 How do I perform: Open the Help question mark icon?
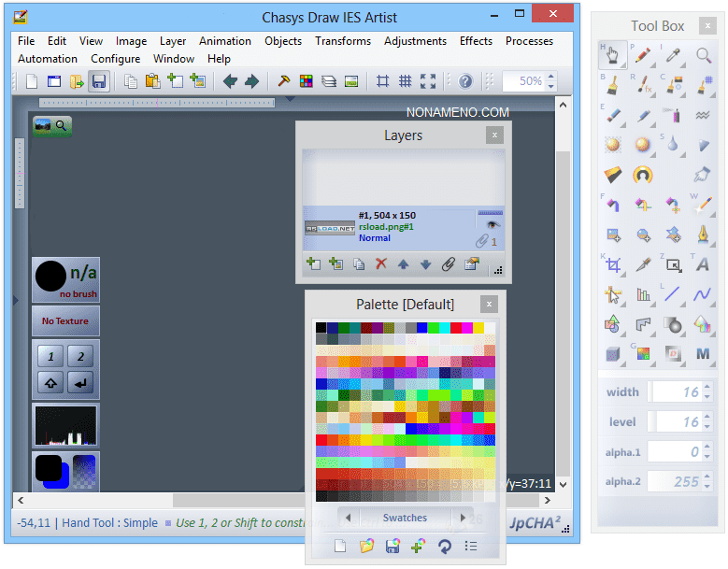(465, 81)
